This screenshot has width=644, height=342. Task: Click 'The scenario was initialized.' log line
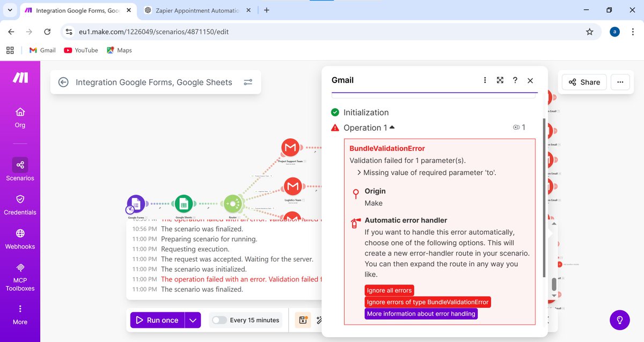[x=204, y=269]
